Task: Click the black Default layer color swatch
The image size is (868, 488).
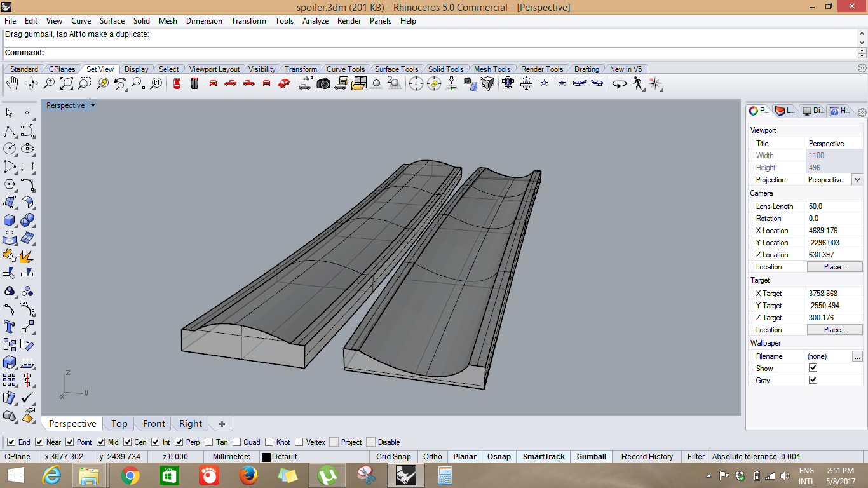Action: (266, 457)
